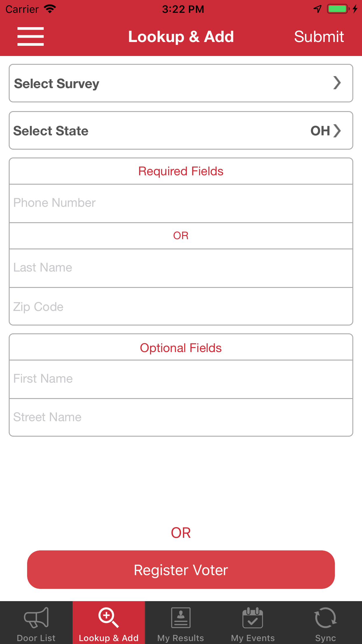Focus the First Name field
This screenshot has width=362, height=644.
coord(181,379)
